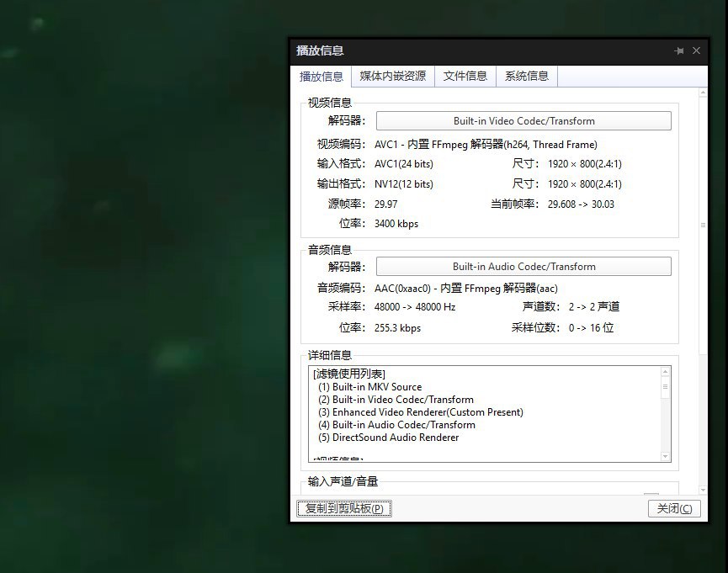Open the 系统信息 tab
Screen dimensions: 728x573
click(527, 76)
